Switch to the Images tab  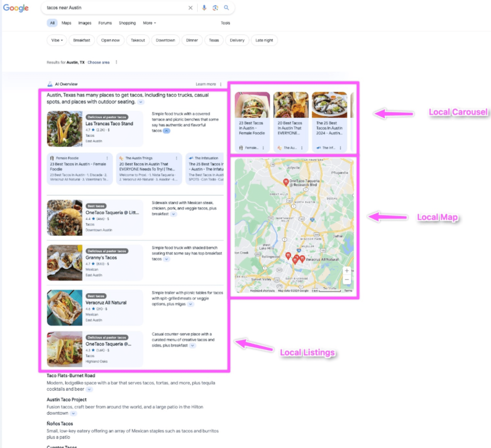85,23
